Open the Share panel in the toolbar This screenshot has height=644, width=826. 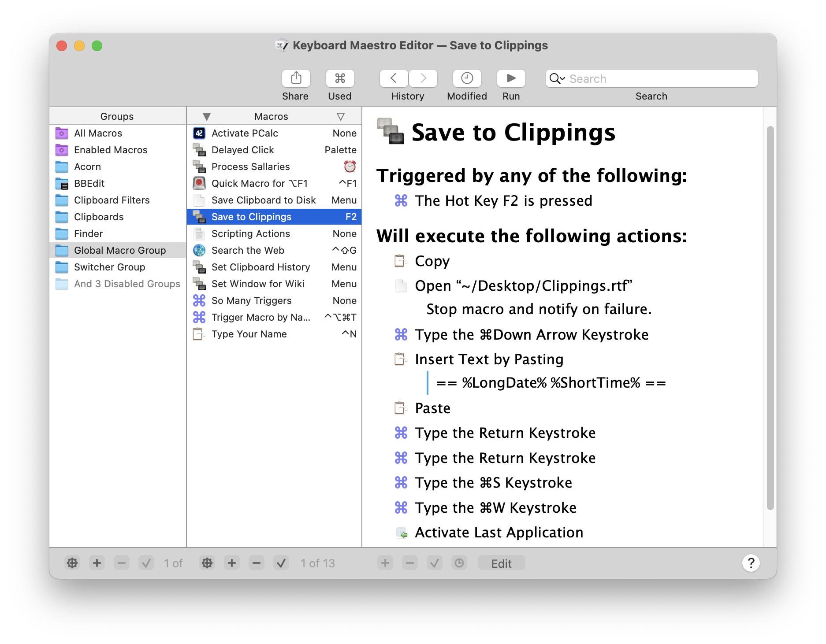(x=296, y=78)
